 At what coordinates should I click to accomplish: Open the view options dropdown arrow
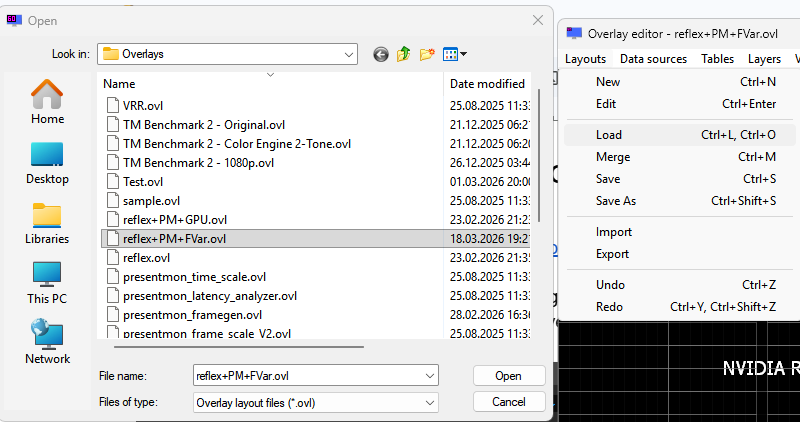click(463, 54)
